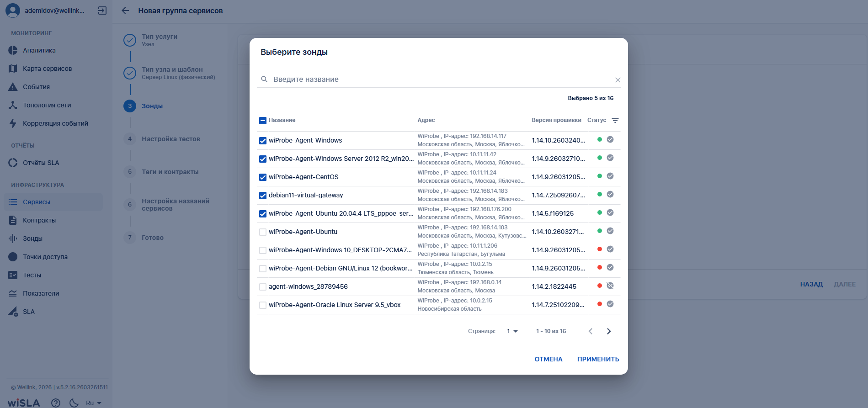Click the crossed-out status icon for agent-windows_28789456
Image resolution: width=868 pixels, height=408 pixels.
[x=610, y=286]
